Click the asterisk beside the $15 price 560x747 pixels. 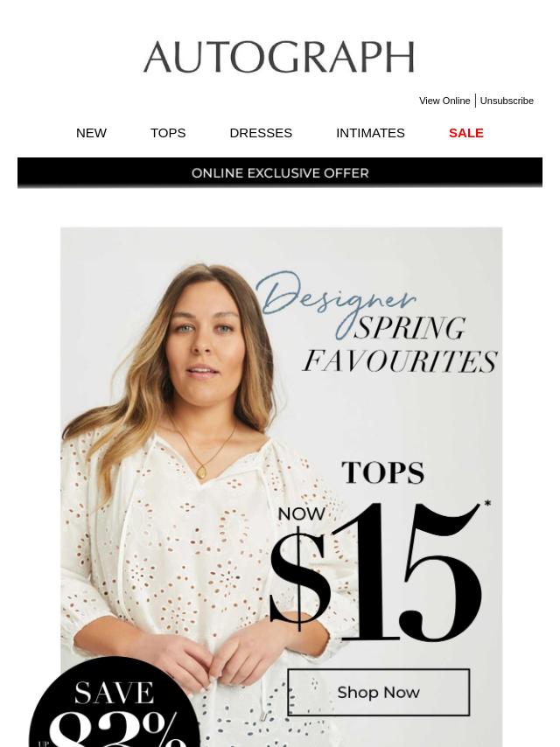[x=487, y=504]
